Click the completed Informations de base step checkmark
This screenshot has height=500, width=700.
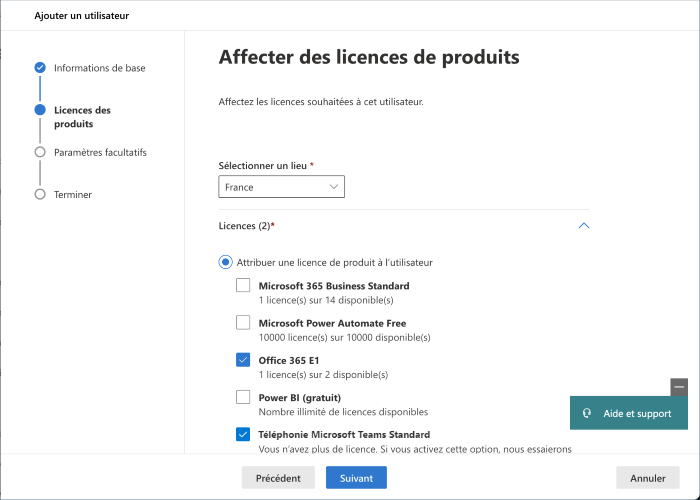[x=40, y=67]
